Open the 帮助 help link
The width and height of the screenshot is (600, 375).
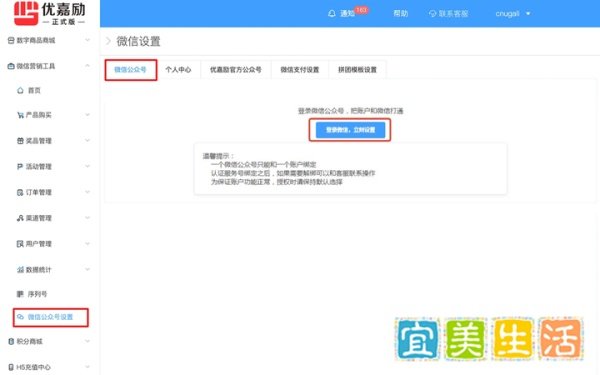[401, 14]
